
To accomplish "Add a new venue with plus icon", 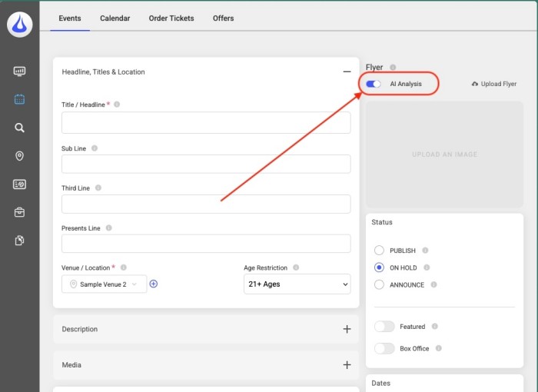I will pyautogui.click(x=154, y=284).
